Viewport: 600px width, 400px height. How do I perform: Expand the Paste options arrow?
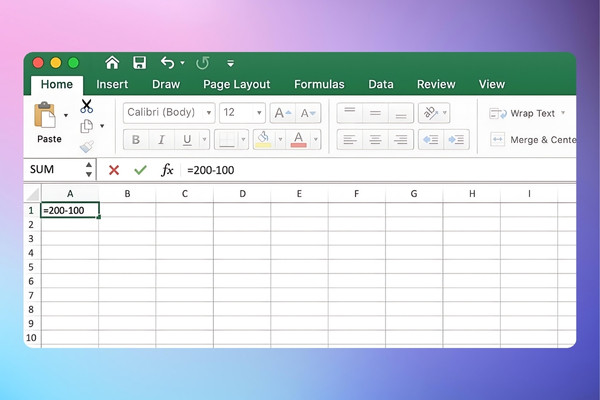66,115
